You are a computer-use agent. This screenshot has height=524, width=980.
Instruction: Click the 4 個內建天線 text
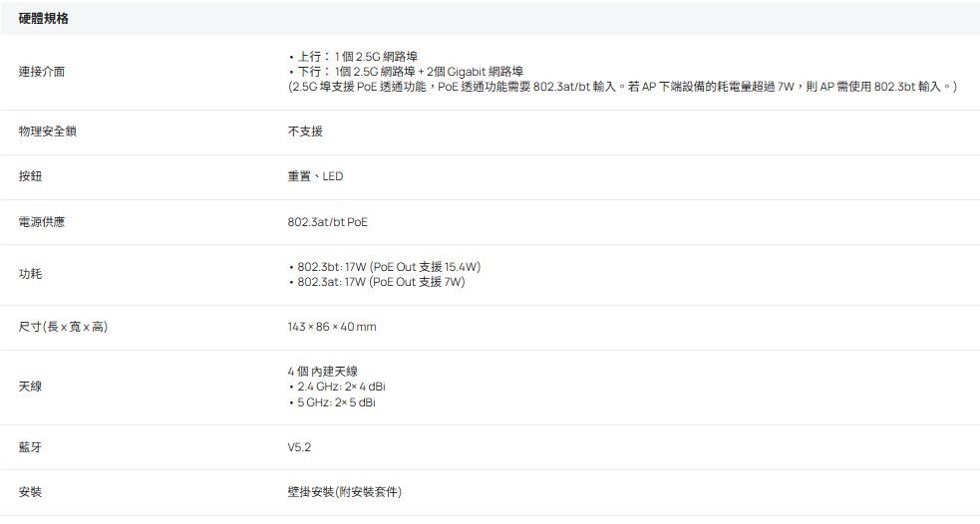[x=322, y=372]
